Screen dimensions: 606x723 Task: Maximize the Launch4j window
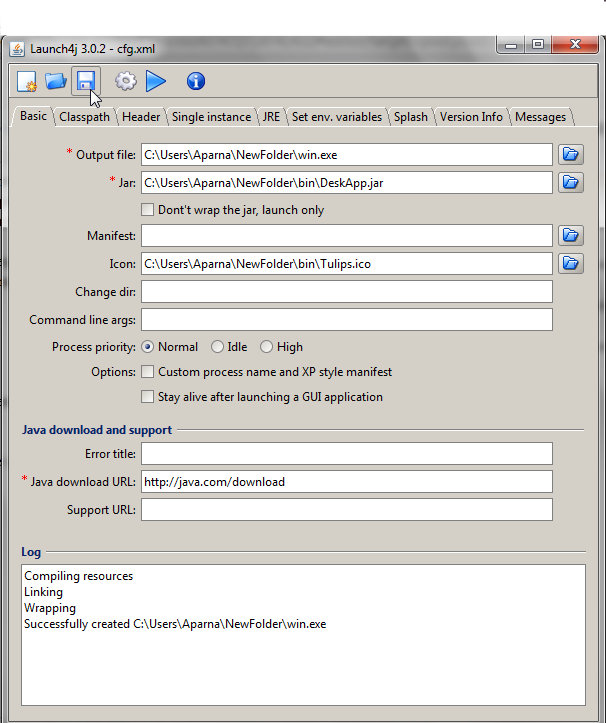[538, 44]
